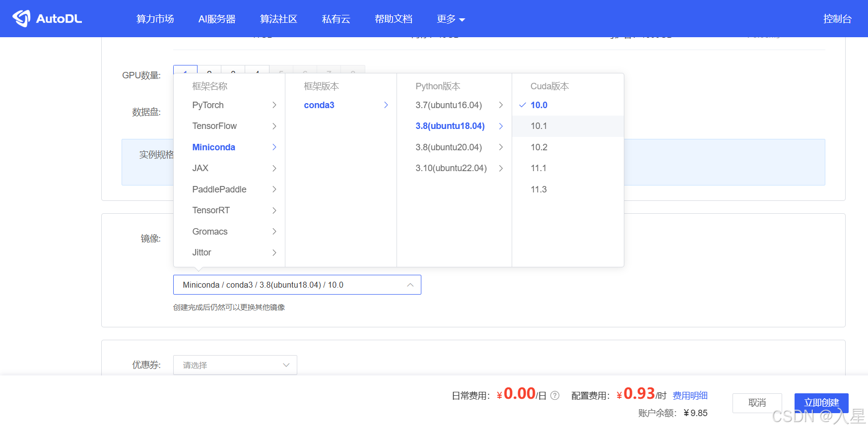868x431 pixels.
Task: Expand the 3.8(ubuntu18.04) chevron arrow
Action: click(x=501, y=126)
